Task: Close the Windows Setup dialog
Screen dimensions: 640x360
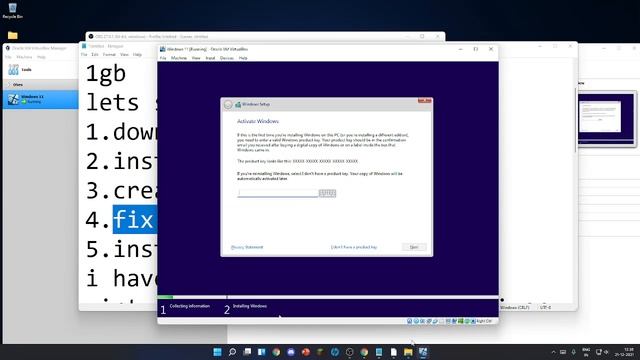Action: pyautogui.click(x=424, y=100)
